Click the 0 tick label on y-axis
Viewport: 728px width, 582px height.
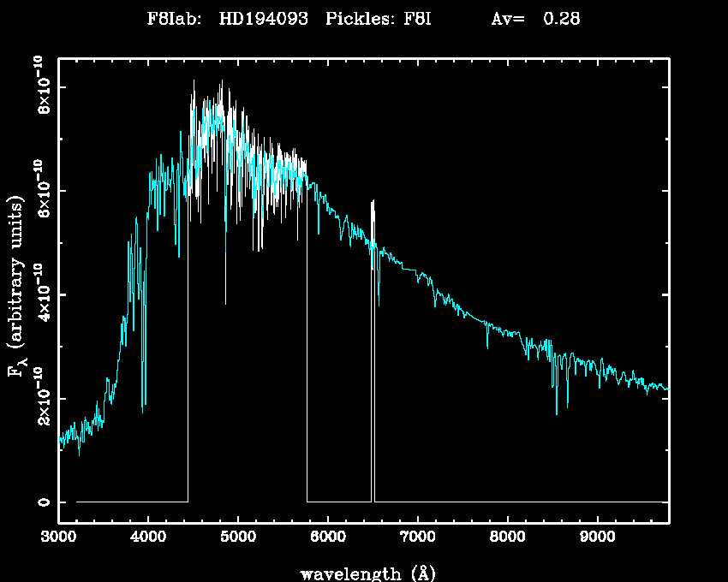tap(43, 502)
